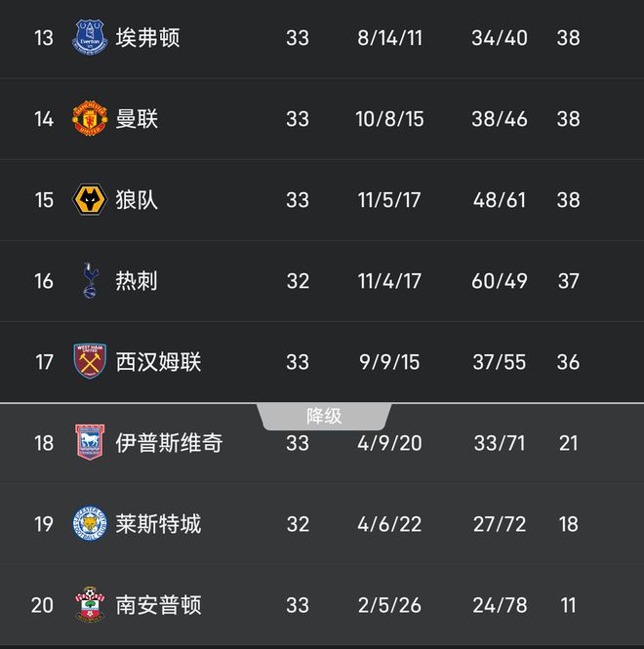The width and height of the screenshot is (644, 649).
Task: Select 伊普斯维奇 in the relegation zone
Action: tap(169, 443)
